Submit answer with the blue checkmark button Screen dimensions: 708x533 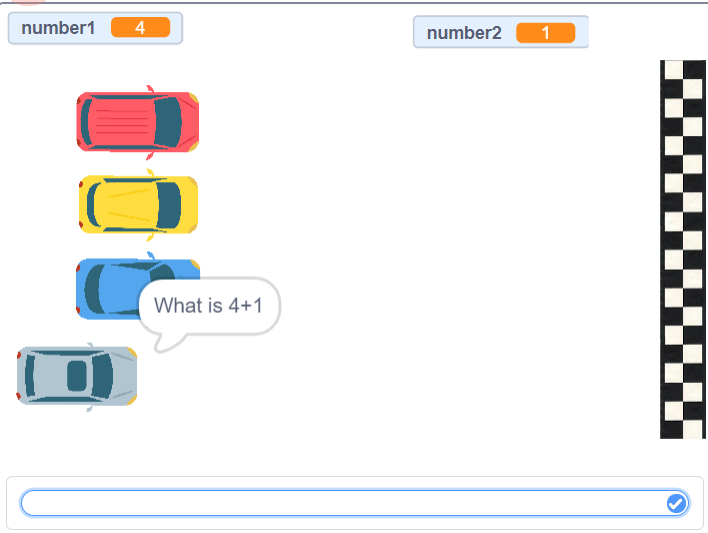click(676, 503)
